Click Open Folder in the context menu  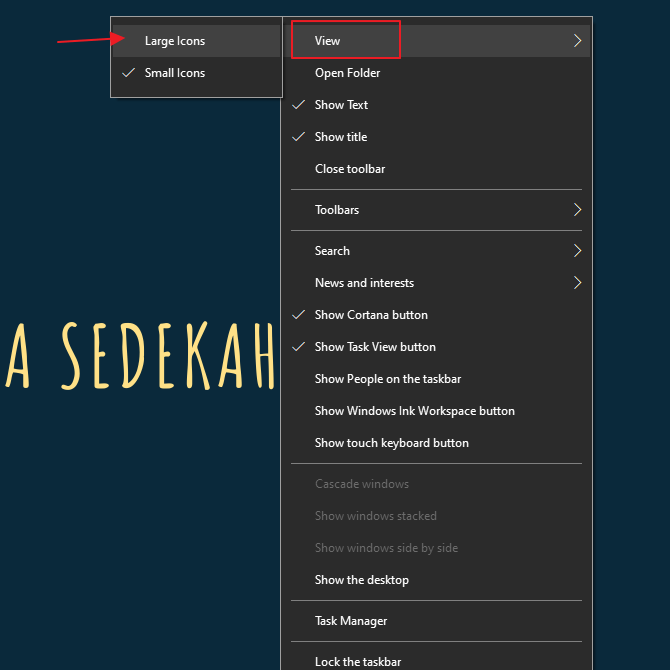347,73
